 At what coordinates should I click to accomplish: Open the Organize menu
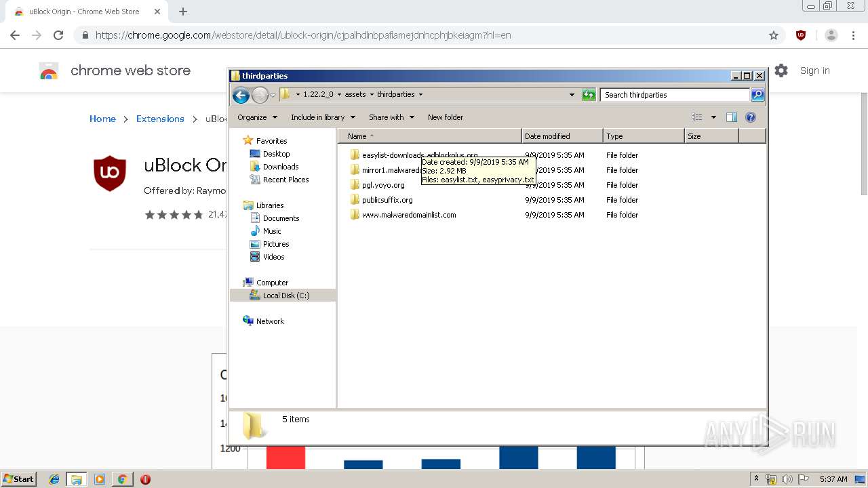(258, 117)
